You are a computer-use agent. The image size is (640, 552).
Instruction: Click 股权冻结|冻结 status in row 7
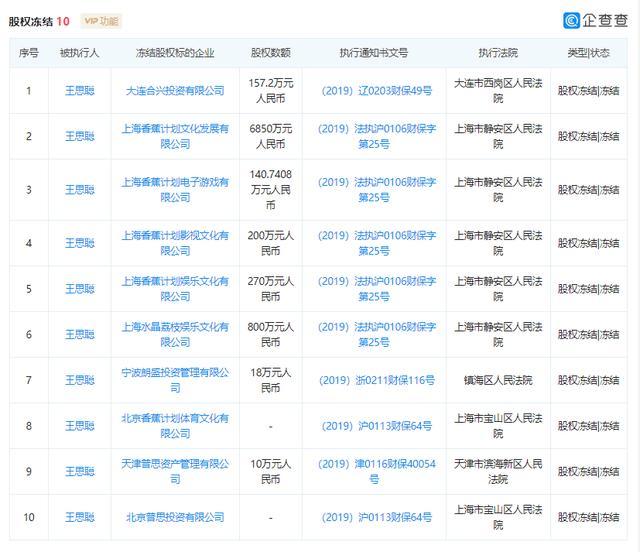pyautogui.click(x=589, y=380)
